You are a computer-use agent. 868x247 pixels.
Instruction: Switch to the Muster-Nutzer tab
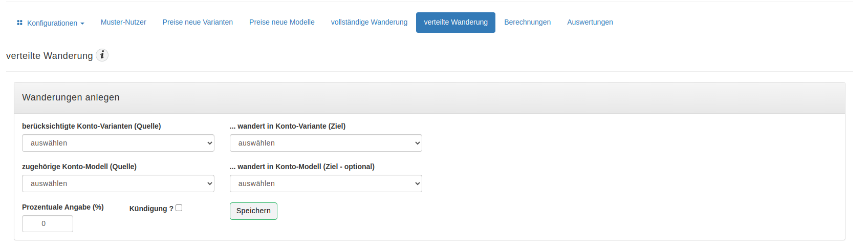(x=123, y=23)
